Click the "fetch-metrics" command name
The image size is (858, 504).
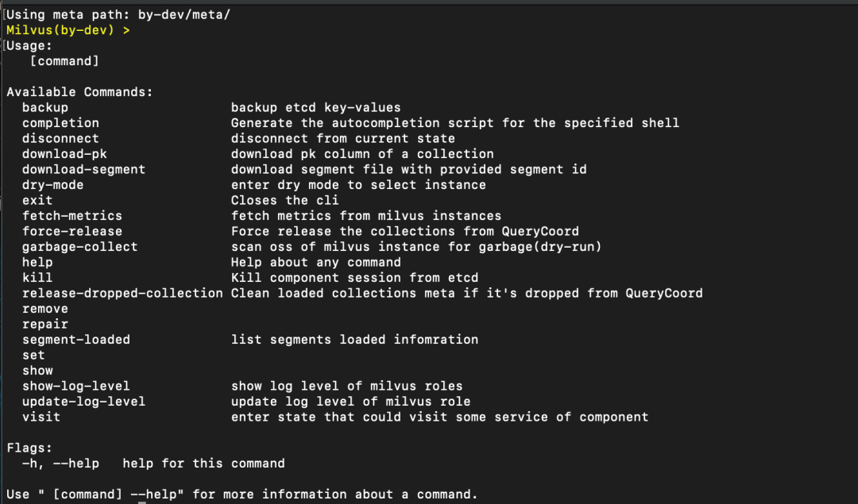tap(72, 216)
